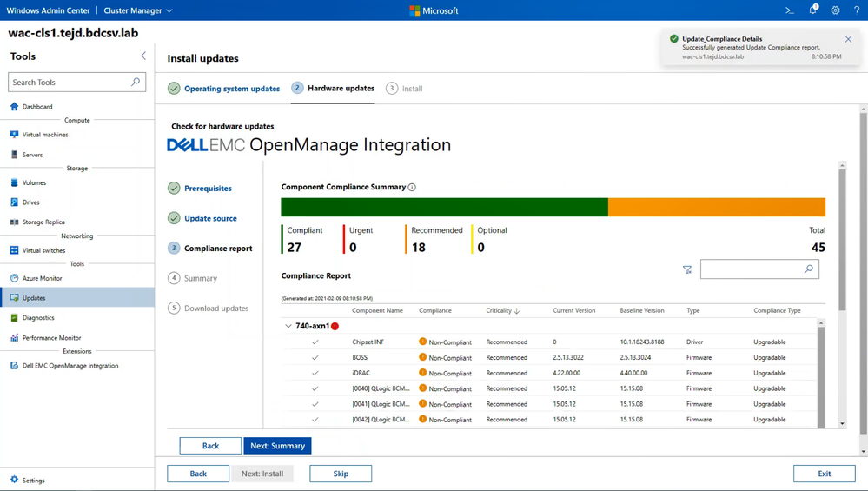Screen dimensions: 868x491
Task: Click the Exit button
Action: click(x=825, y=474)
